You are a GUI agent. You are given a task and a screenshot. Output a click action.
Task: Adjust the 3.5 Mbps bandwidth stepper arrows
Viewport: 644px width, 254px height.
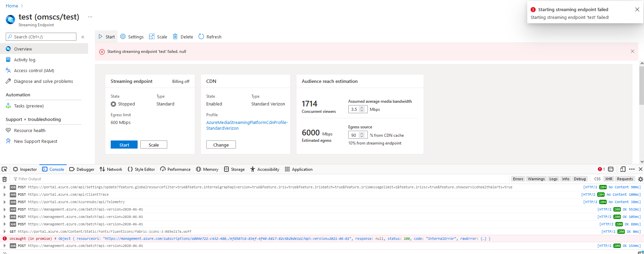click(x=362, y=109)
